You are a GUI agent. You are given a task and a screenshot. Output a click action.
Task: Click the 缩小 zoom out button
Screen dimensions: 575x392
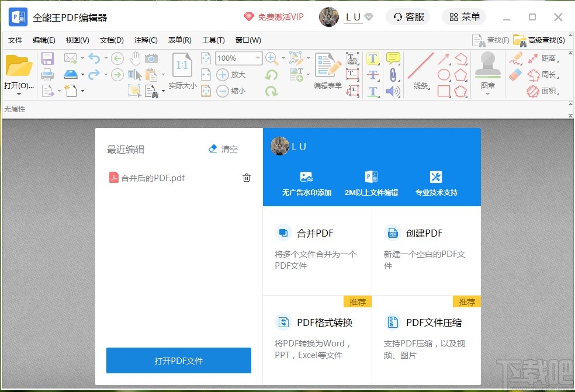click(231, 91)
